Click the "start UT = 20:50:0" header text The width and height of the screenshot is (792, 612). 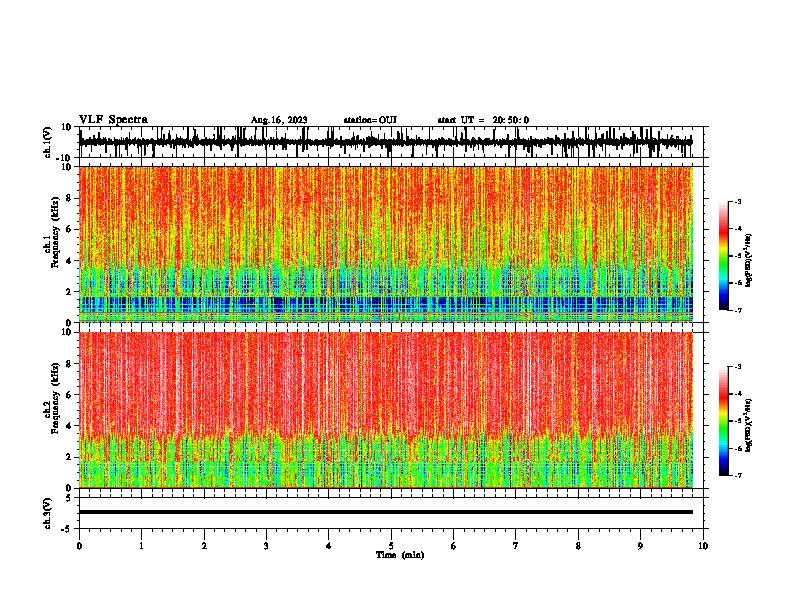point(483,120)
